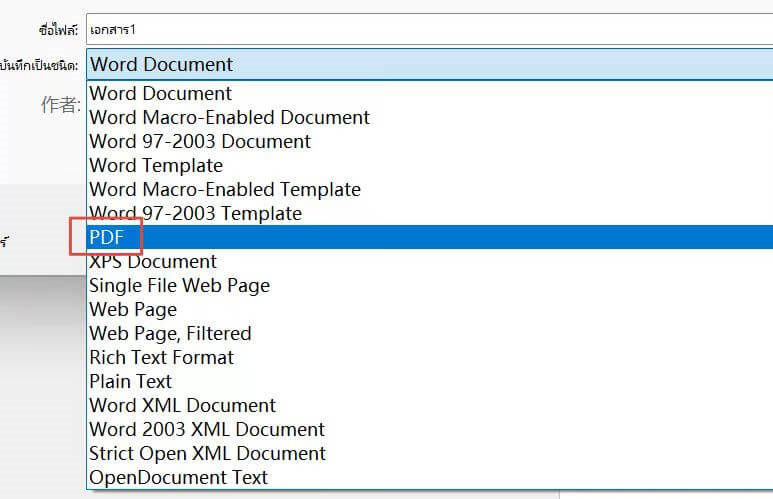Choose Strict Open XML Document
Screen dimensions: 773x499
click(x=429, y=453)
